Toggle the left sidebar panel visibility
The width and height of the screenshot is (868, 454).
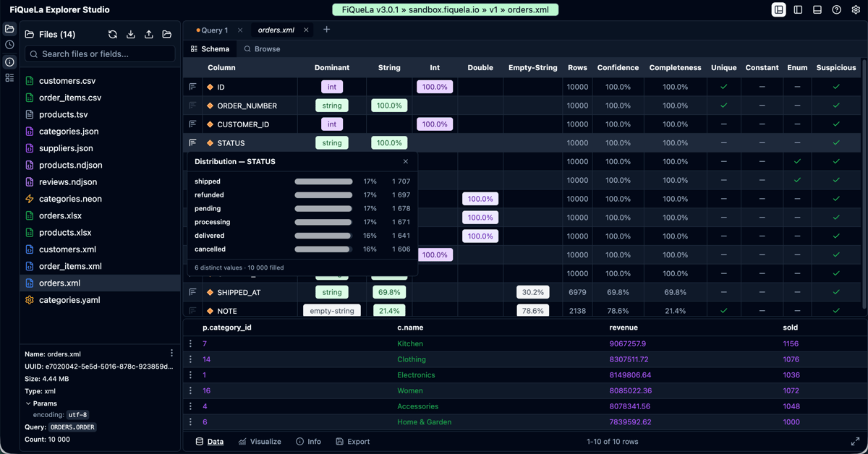pyautogui.click(x=798, y=9)
